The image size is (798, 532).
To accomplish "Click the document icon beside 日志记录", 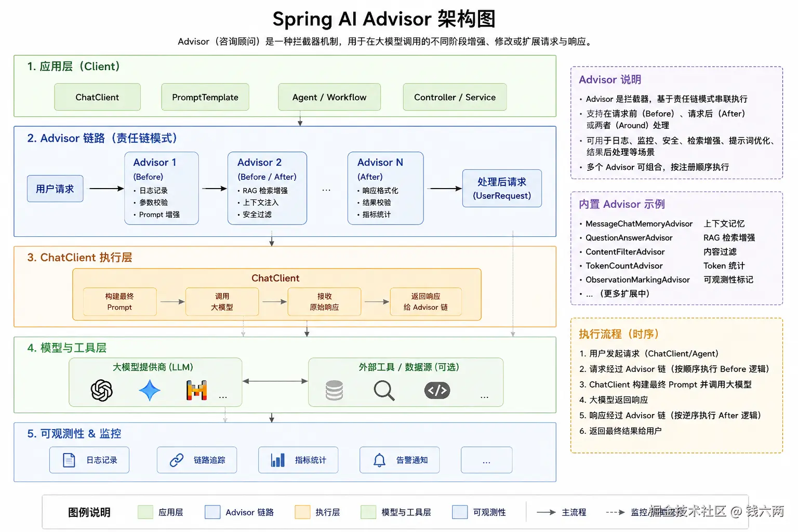I will click(69, 460).
